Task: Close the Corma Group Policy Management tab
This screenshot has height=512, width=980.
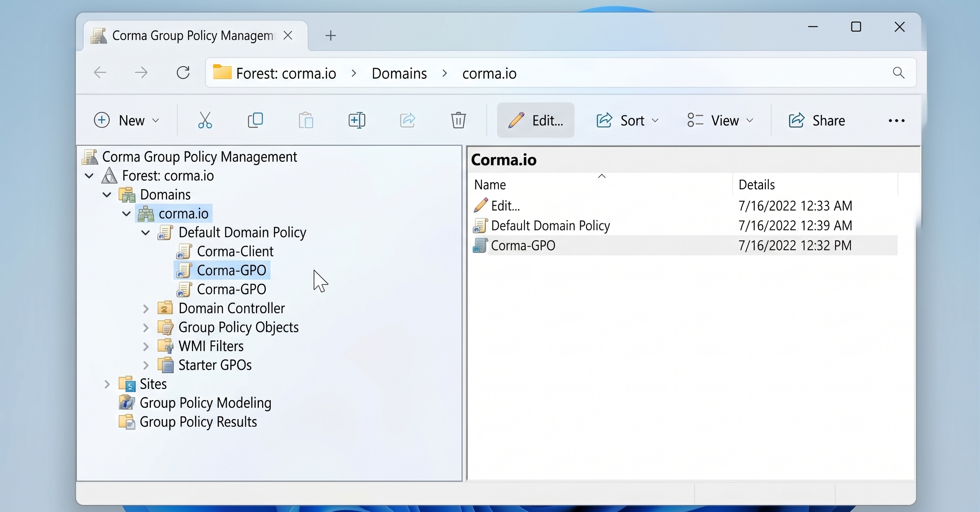Action: (x=288, y=35)
